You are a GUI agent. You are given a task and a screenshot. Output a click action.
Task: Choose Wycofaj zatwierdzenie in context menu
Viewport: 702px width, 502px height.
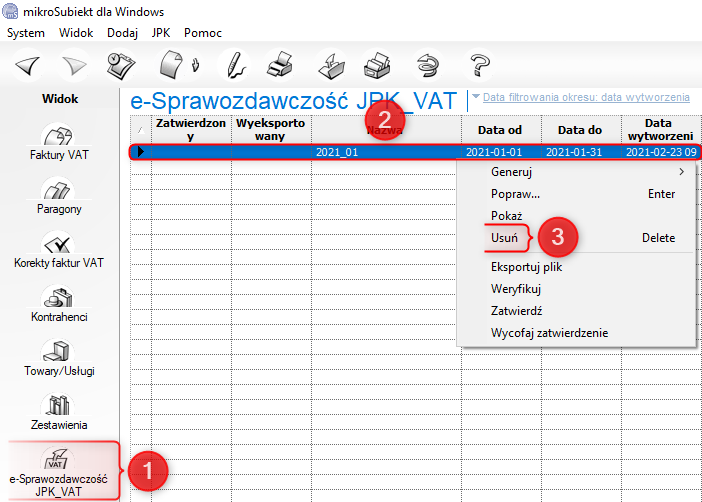pyautogui.click(x=577, y=333)
